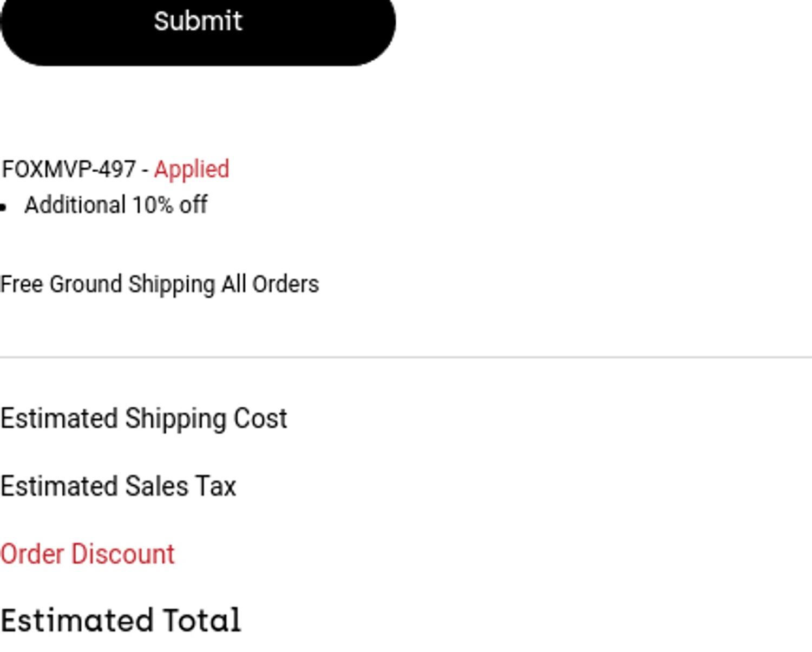Click the black Submit button
Viewport: 812px width, 652px height.
click(198, 23)
